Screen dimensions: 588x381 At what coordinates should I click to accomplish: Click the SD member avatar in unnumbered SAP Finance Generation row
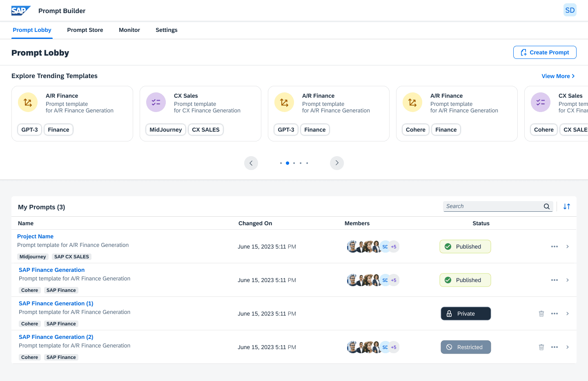click(x=385, y=280)
